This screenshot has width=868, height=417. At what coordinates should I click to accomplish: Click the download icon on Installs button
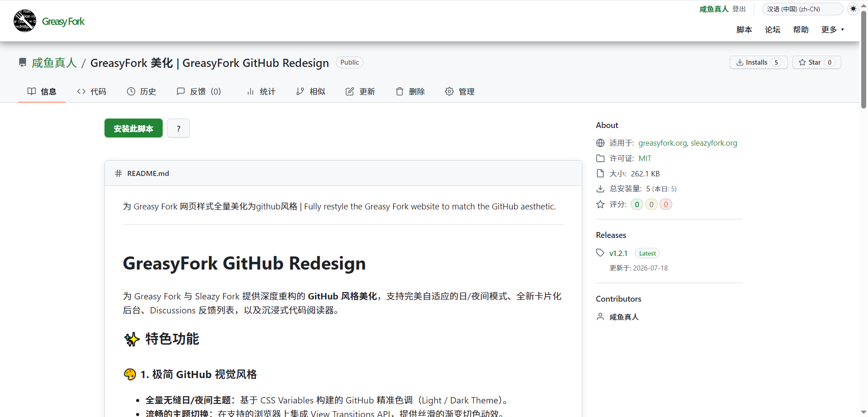[740, 62]
